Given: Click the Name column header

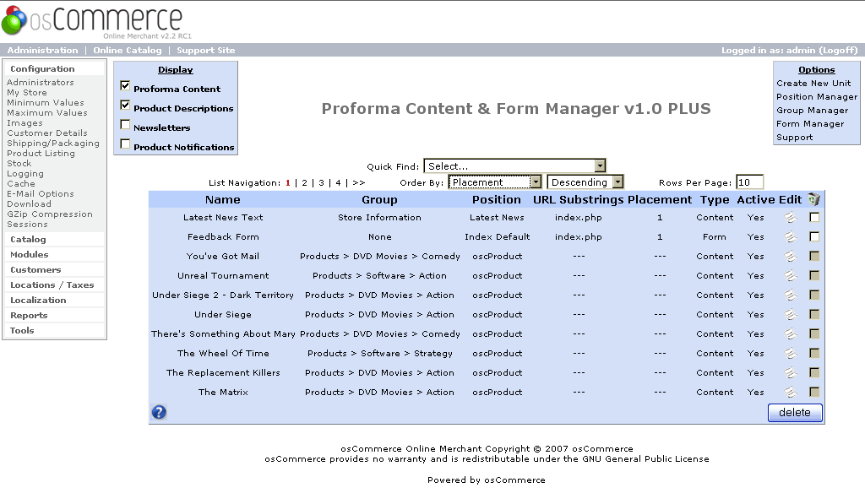Looking at the screenshot, I should click(223, 199).
